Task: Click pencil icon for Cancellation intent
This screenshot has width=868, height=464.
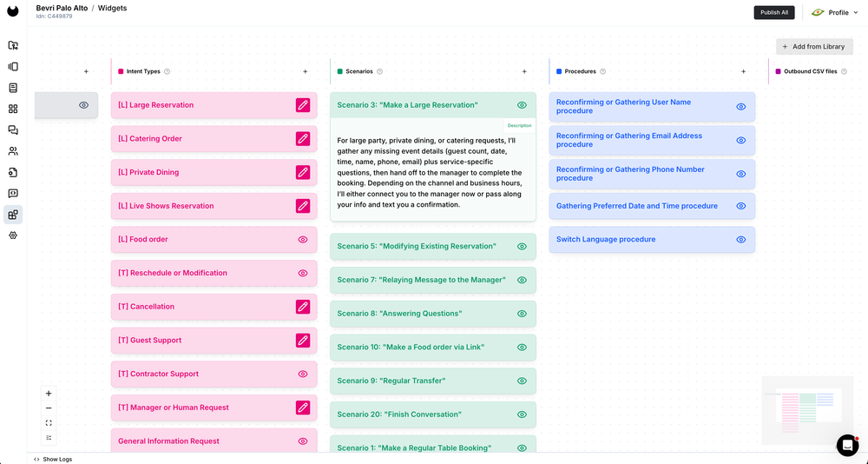Action: [302, 307]
